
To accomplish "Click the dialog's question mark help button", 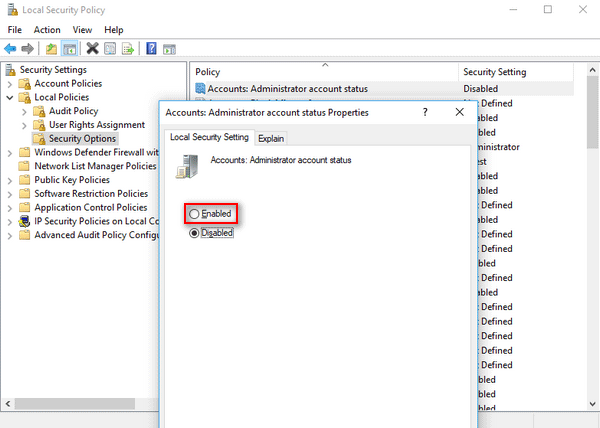I will click(425, 112).
